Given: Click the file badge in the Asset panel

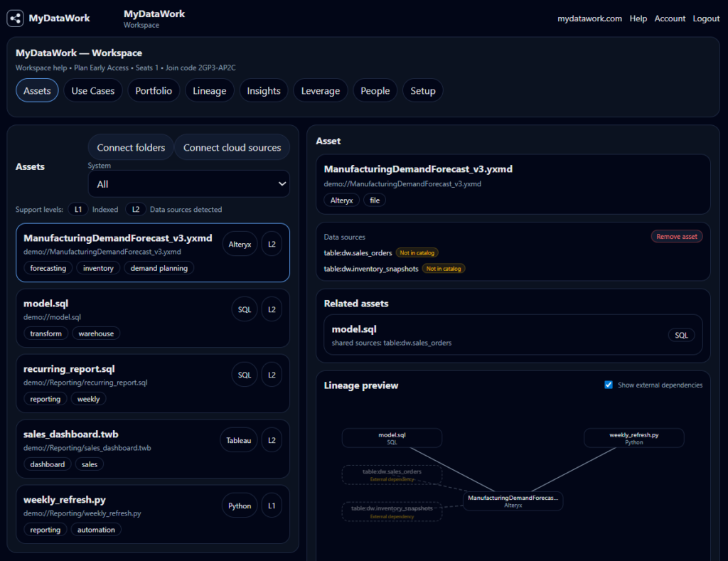Looking at the screenshot, I should point(375,200).
